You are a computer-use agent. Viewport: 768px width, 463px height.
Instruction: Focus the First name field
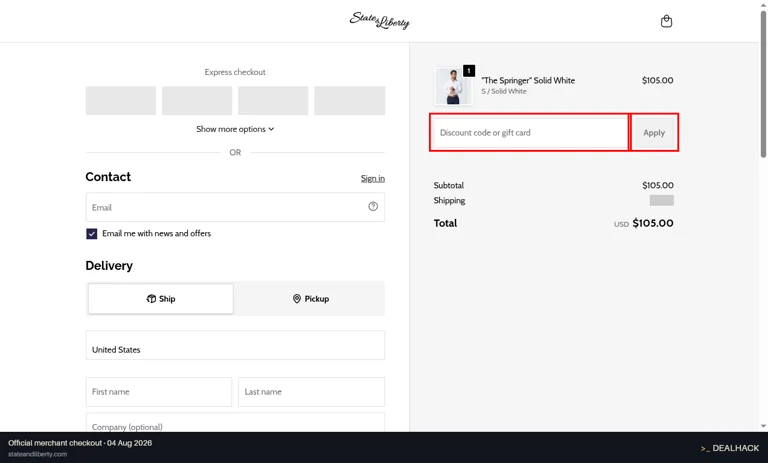pos(159,391)
